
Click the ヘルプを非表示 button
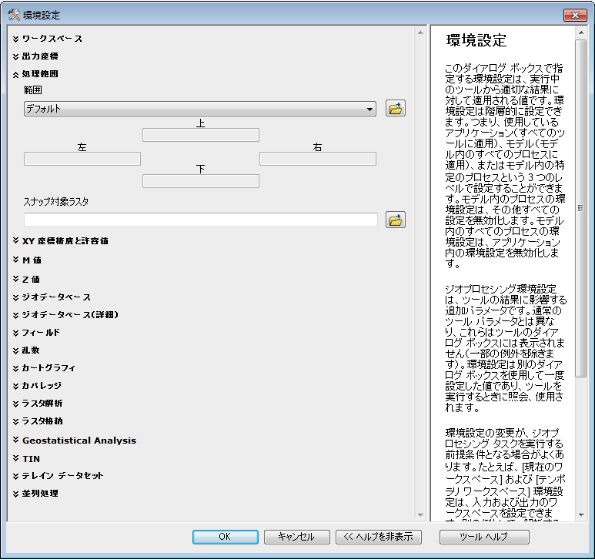pos(378,537)
